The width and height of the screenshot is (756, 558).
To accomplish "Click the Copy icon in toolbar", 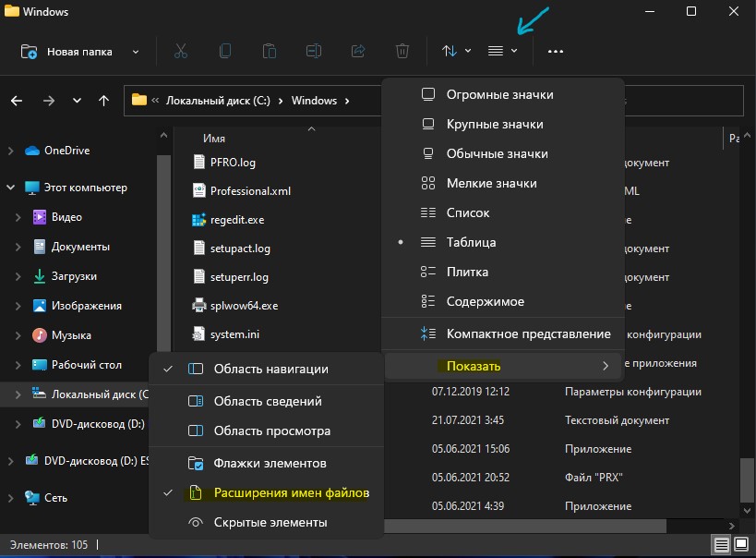I will (225, 51).
